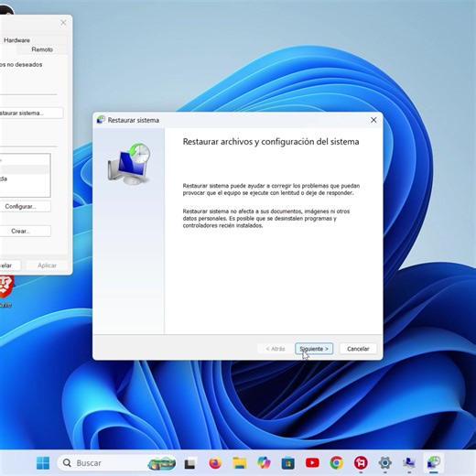Image resolution: width=476 pixels, height=476 pixels.
Task: Open the Brave desktop shortcut
Action: pos(5,291)
